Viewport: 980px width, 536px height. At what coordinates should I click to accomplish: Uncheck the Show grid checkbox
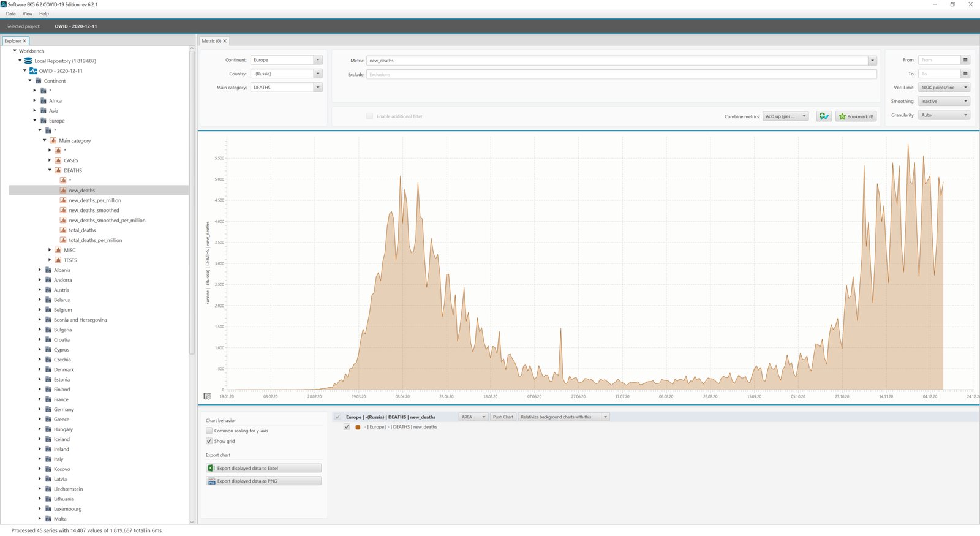(x=209, y=441)
